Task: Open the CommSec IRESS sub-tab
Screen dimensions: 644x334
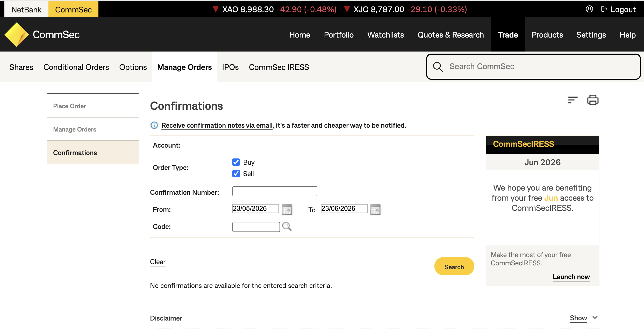Action: [279, 67]
